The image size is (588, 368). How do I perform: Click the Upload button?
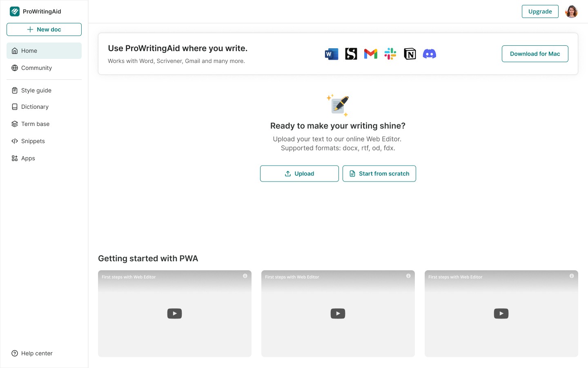click(299, 174)
